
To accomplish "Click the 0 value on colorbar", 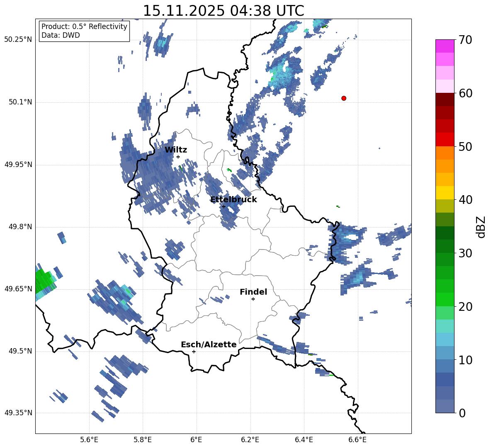I will [462, 413].
